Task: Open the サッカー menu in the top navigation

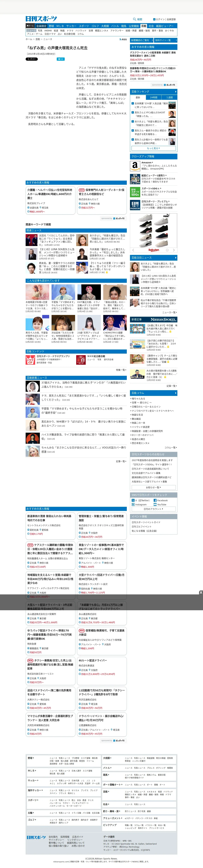Action: coord(71,26)
